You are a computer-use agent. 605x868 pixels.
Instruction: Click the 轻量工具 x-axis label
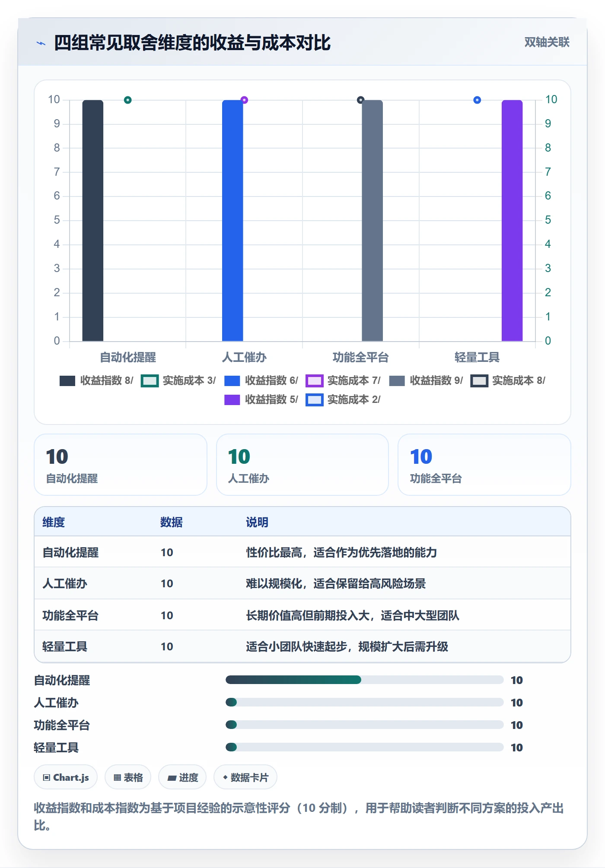click(x=477, y=357)
